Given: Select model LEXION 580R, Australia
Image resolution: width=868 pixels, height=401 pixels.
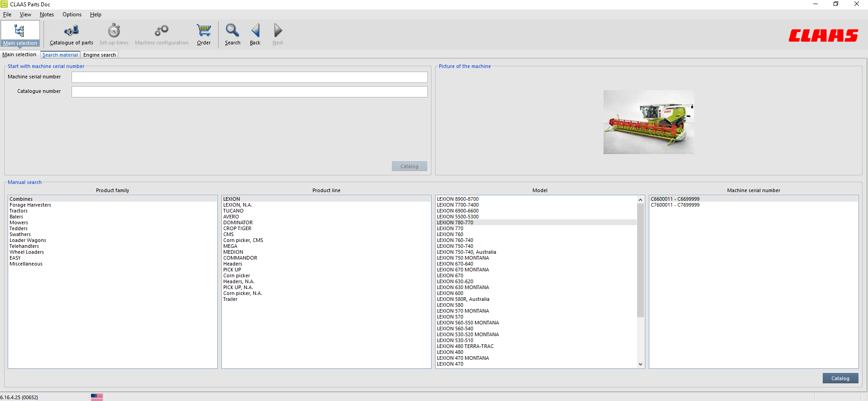Looking at the screenshot, I should 536,299.
